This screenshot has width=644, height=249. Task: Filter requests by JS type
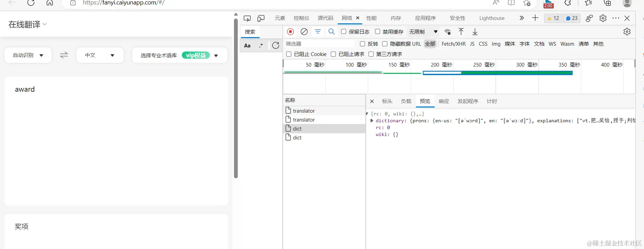click(472, 44)
